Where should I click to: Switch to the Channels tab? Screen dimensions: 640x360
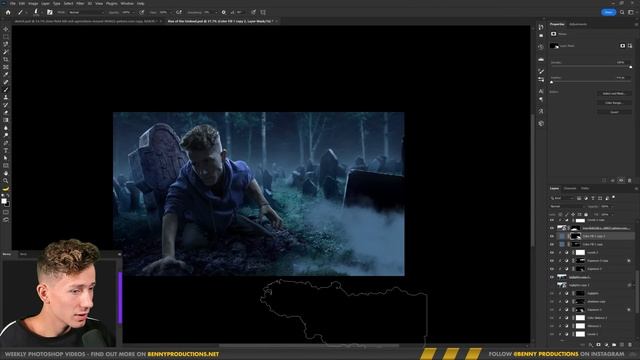[x=570, y=188]
